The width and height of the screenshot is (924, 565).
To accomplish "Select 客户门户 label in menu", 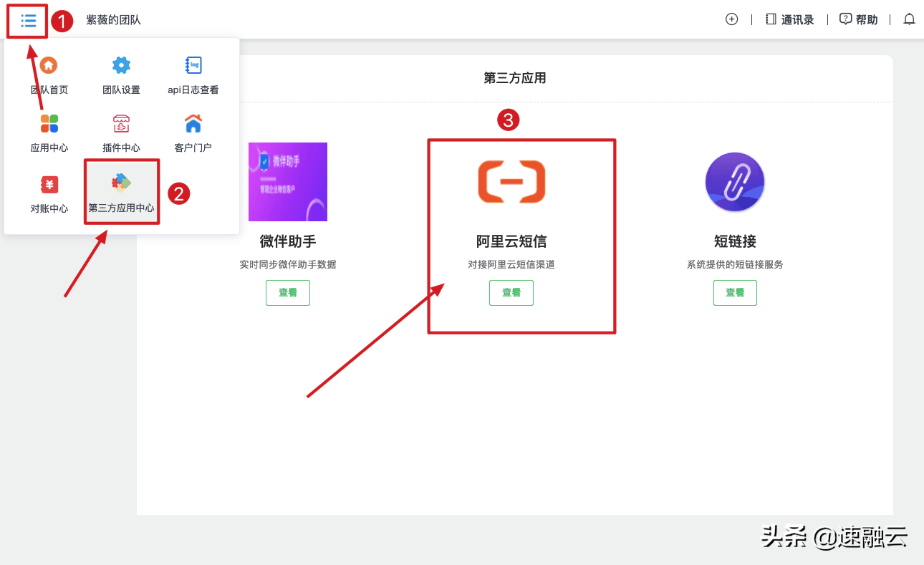I will tap(193, 148).
